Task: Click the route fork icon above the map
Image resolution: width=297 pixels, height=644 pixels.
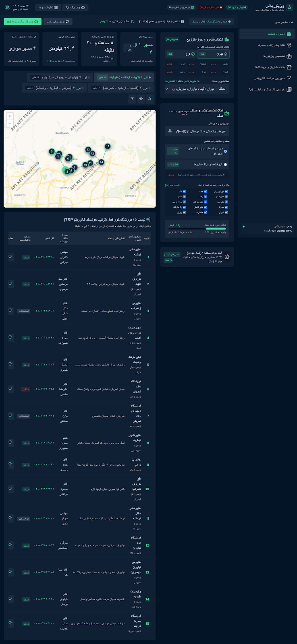Action: coord(132,98)
